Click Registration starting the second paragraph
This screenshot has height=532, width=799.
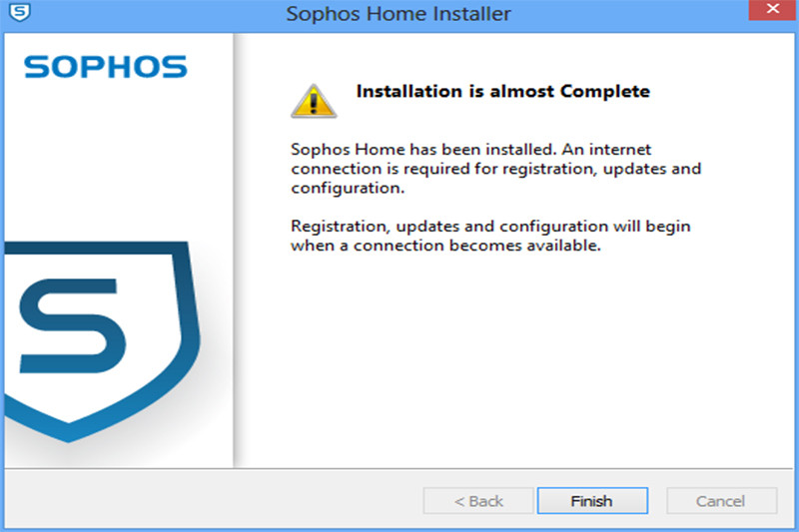pyautogui.click(x=338, y=227)
